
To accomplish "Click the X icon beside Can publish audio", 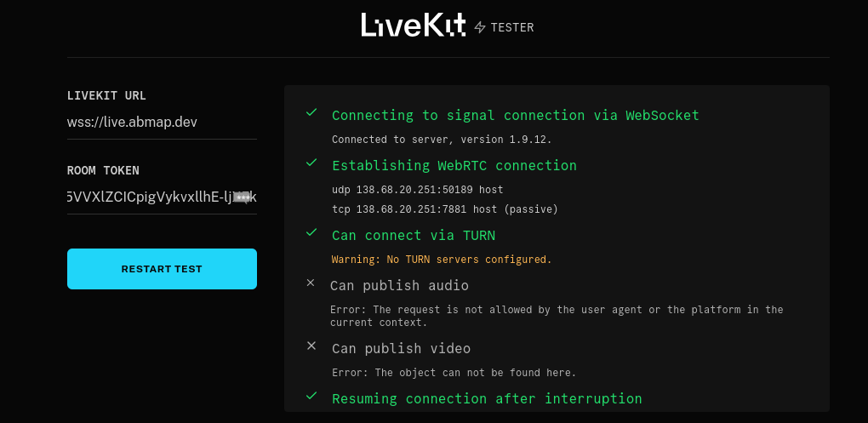I will pos(311,283).
